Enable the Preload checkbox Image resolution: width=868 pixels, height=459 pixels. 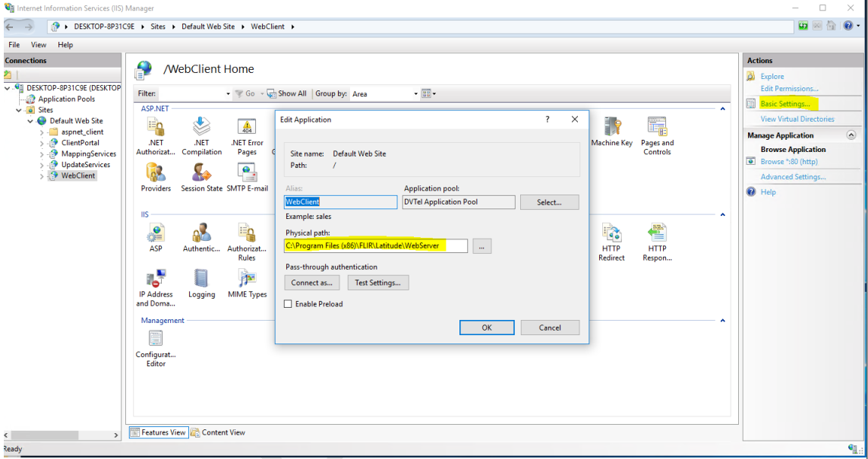tap(288, 304)
